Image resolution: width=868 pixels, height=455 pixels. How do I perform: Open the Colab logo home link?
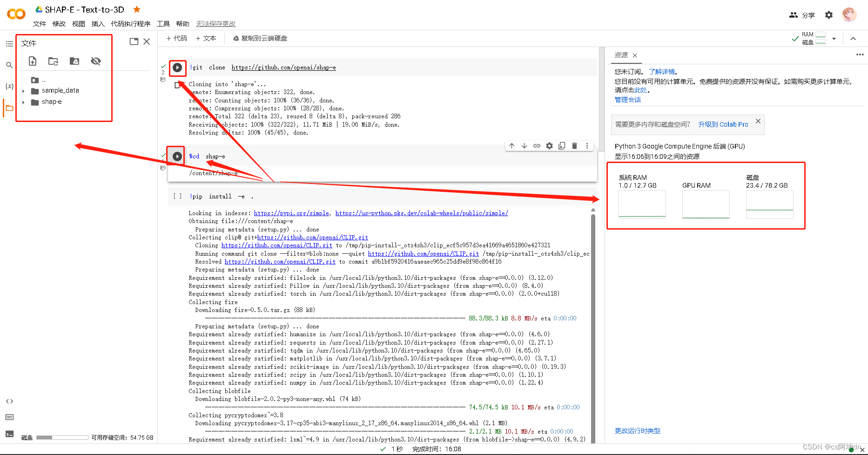pyautogui.click(x=16, y=14)
